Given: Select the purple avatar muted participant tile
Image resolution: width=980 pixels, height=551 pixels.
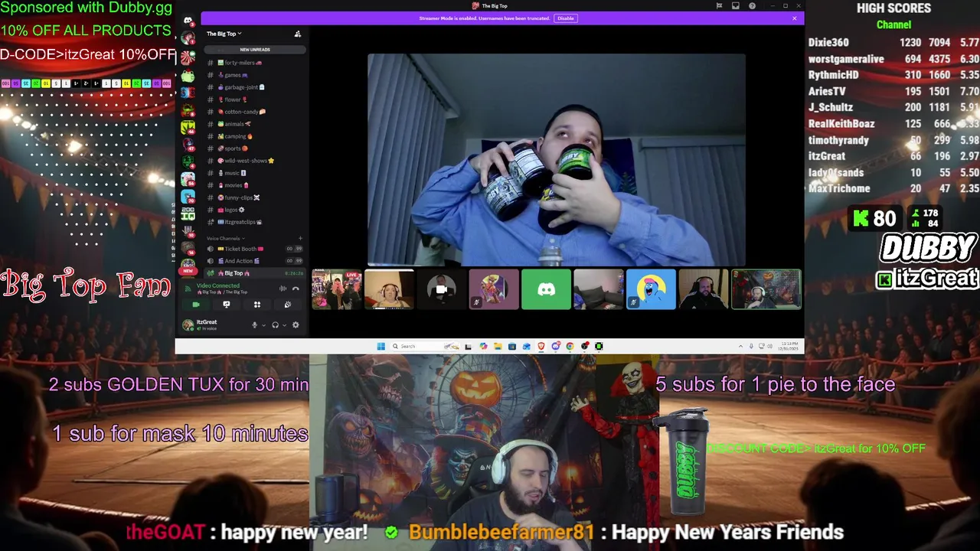Looking at the screenshot, I should point(493,289).
